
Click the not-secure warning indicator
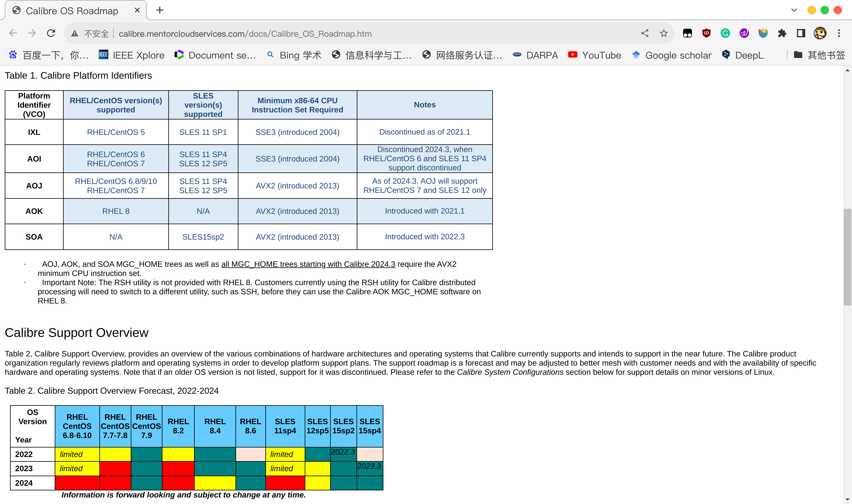pos(90,34)
